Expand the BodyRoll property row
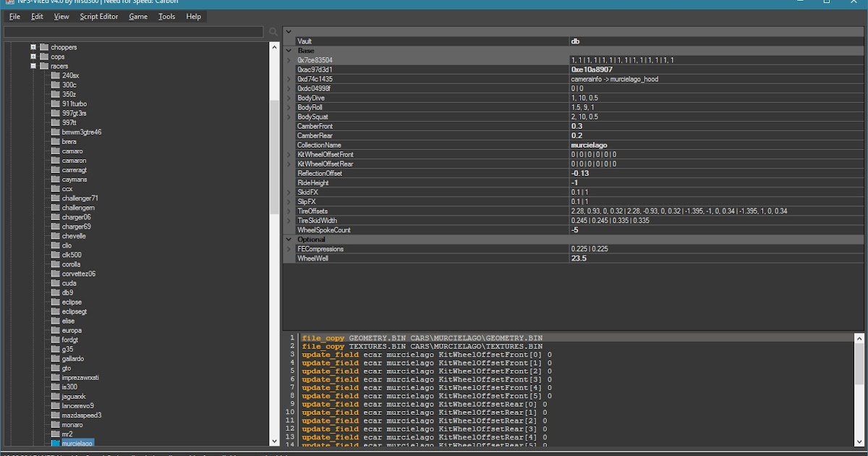 coord(289,107)
